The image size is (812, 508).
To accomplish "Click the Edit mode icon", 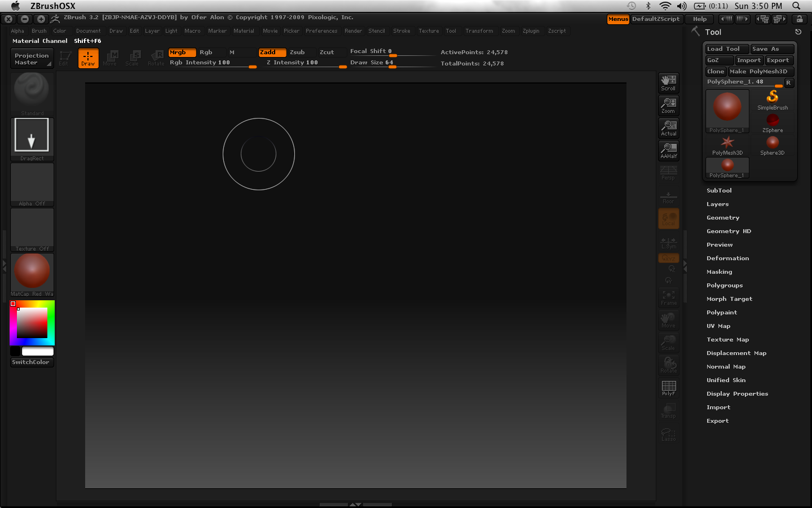I will 64,58.
